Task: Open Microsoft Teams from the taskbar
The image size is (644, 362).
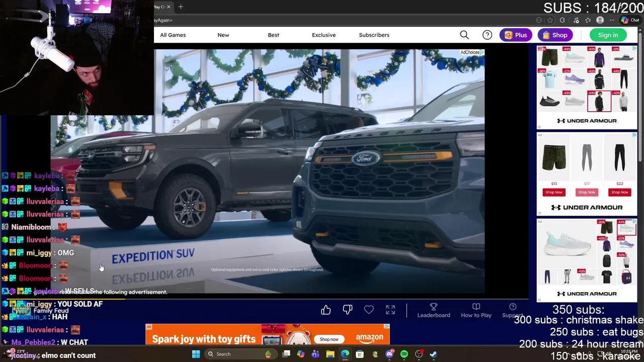Action: [x=315, y=354]
